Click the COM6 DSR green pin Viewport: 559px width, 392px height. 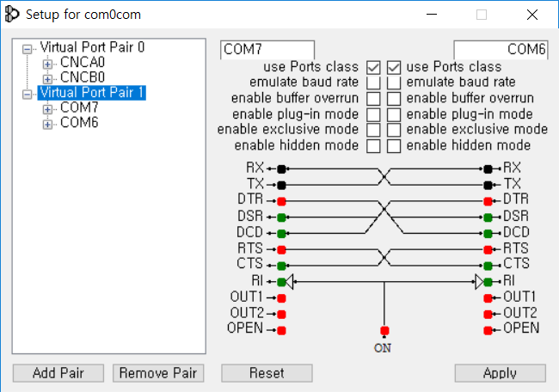click(x=488, y=217)
